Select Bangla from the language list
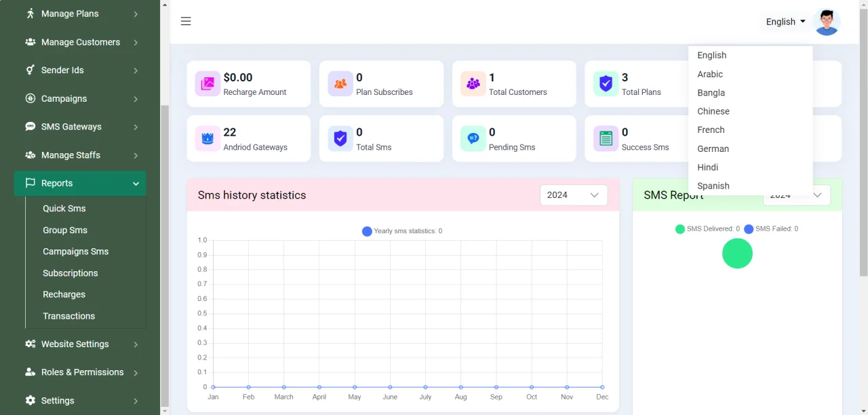 (x=750, y=93)
